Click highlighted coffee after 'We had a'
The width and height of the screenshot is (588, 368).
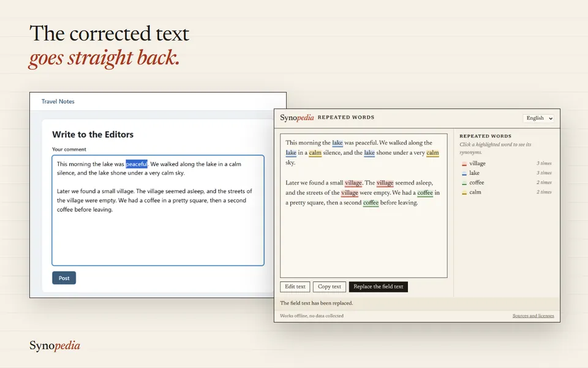click(x=425, y=193)
